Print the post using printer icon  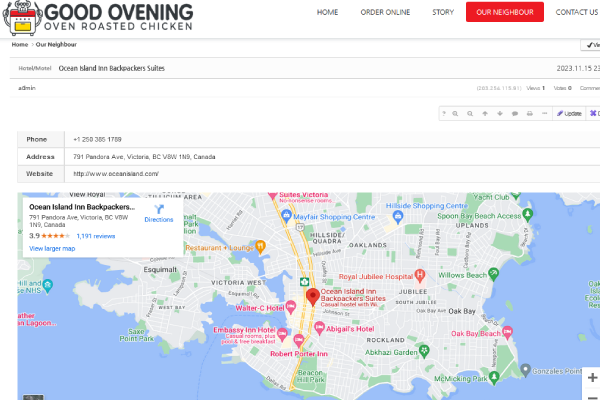[x=530, y=114]
